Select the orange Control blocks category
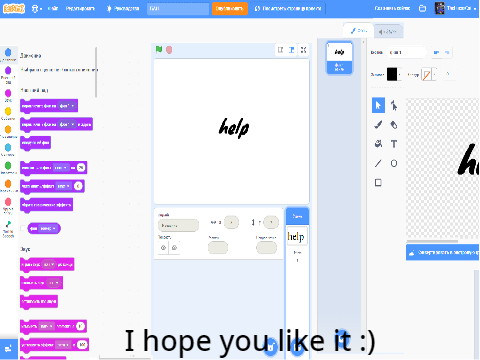 click(x=8, y=131)
